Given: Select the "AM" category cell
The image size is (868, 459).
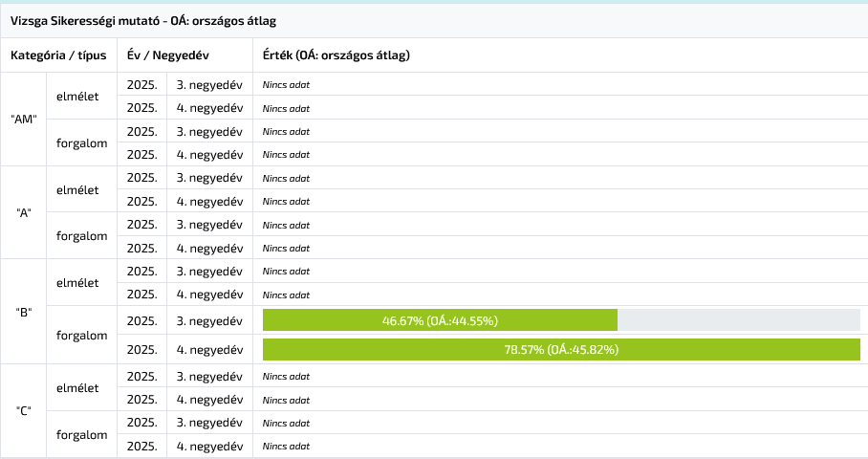Looking at the screenshot, I should pyautogui.click(x=24, y=120).
